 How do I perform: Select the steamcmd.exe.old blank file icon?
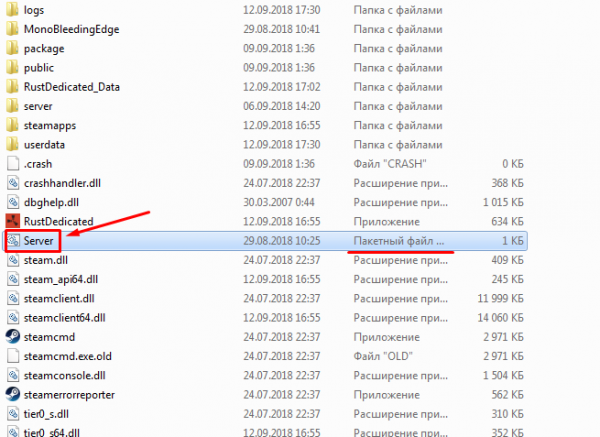pos(13,356)
